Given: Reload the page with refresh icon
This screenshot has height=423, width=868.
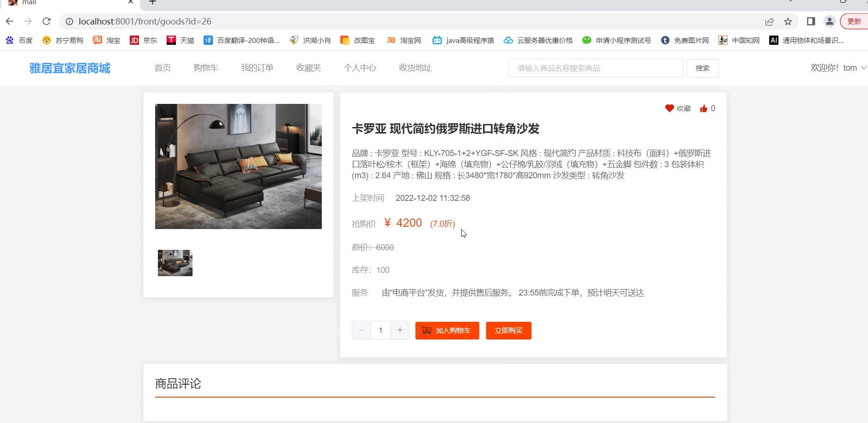Looking at the screenshot, I should (47, 21).
